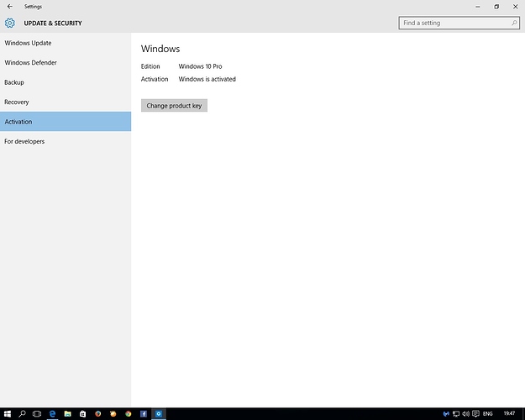The height and width of the screenshot is (420, 525).
Task: Click the UPDATE & SECURITY title
Action: coord(53,24)
